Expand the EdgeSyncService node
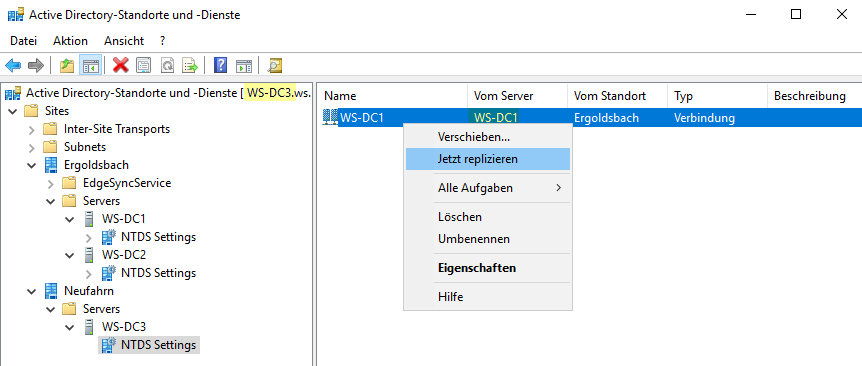 [x=51, y=184]
